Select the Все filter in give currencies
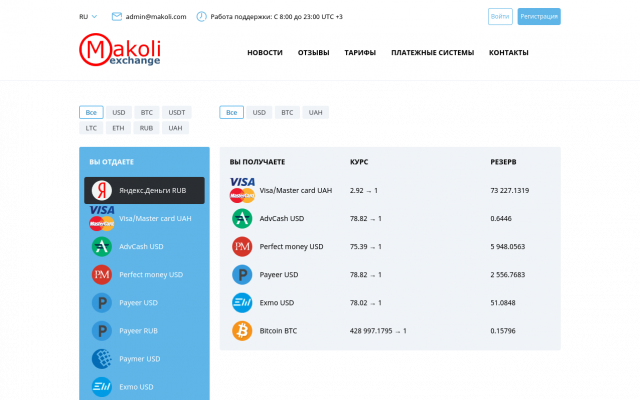This screenshot has width=640, height=400. pos(91,112)
